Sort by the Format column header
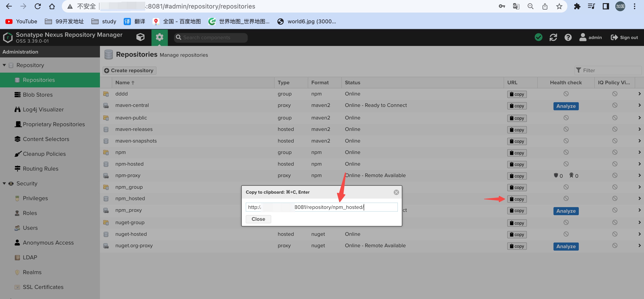Screen dimensions: 644x299 click(324, 82)
